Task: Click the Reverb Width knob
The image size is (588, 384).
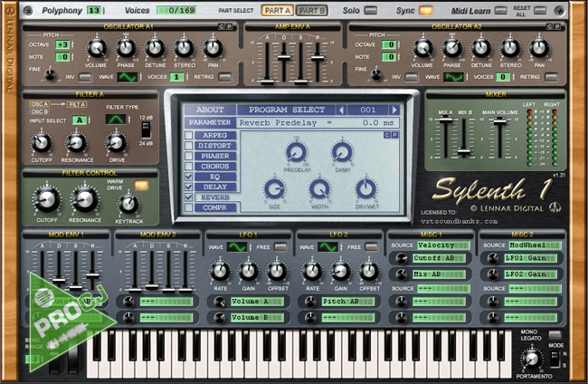Action: 319,188
